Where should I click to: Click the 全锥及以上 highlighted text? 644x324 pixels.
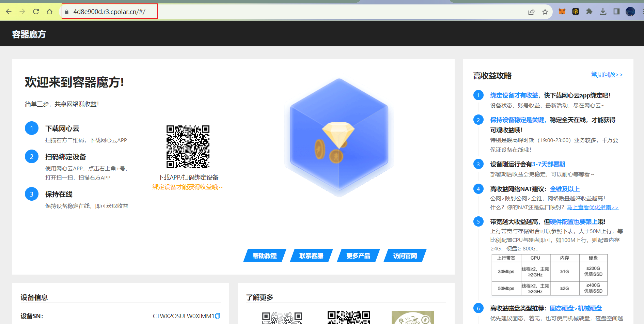[565, 189]
